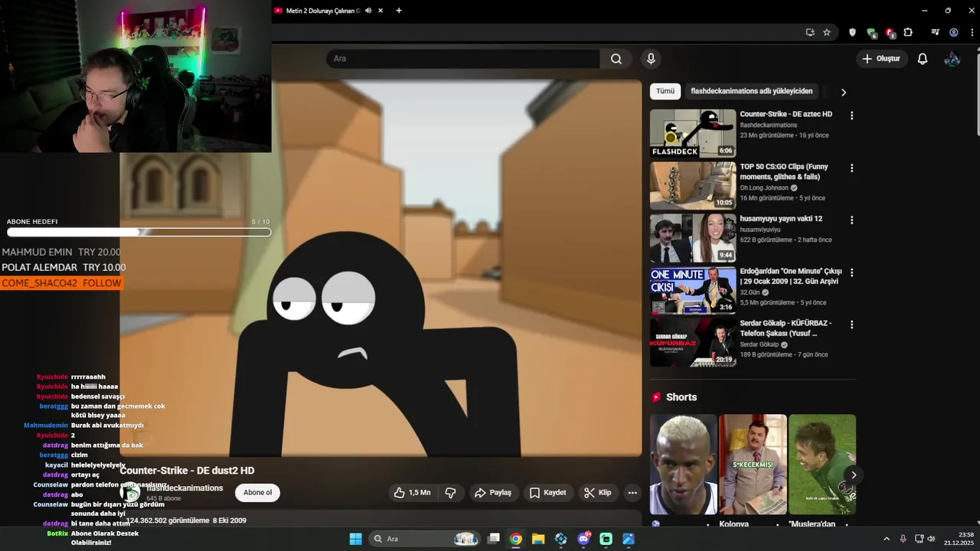Open Chrome from taskbar
This screenshot has width=980, height=551.
[x=516, y=539]
